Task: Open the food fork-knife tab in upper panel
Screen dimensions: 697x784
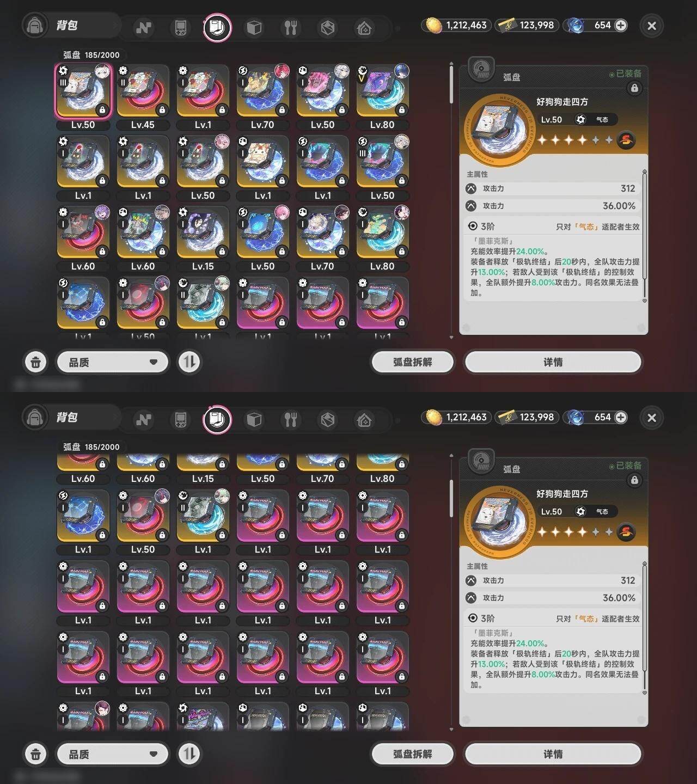Action: [291, 28]
